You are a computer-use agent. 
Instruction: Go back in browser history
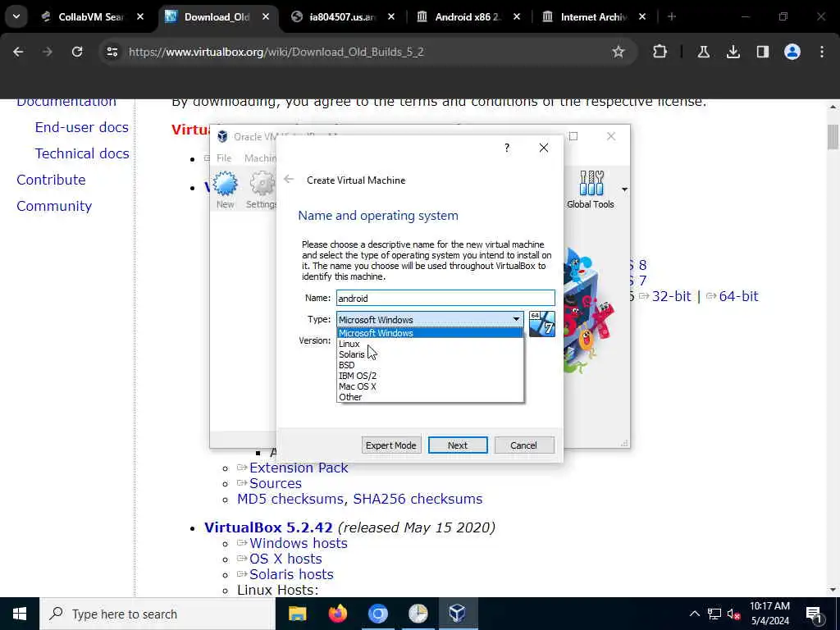[x=18, y=52]
